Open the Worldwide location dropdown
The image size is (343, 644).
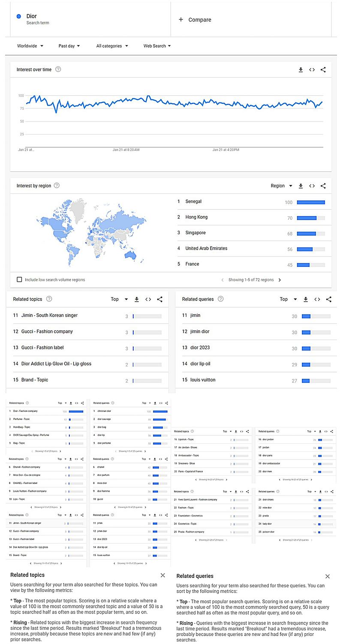30,46
